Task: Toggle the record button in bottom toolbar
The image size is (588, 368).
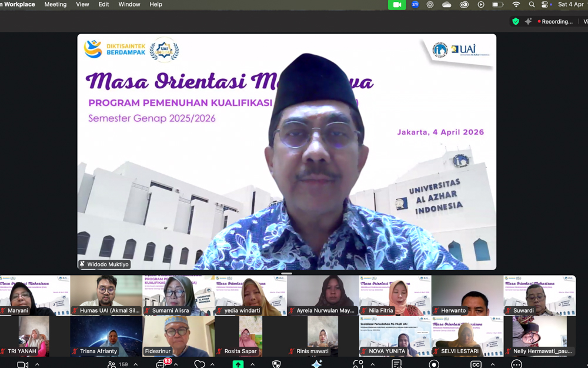Action: 434,364
